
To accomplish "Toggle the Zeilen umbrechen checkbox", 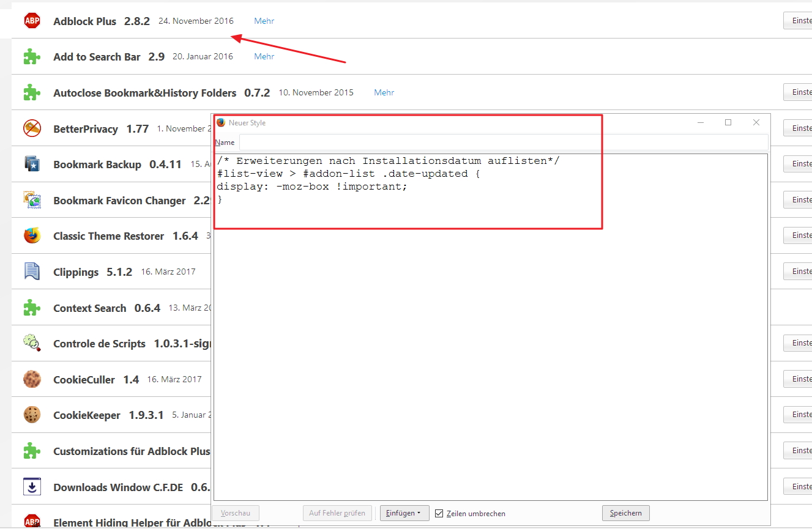I will coord(439,513).
